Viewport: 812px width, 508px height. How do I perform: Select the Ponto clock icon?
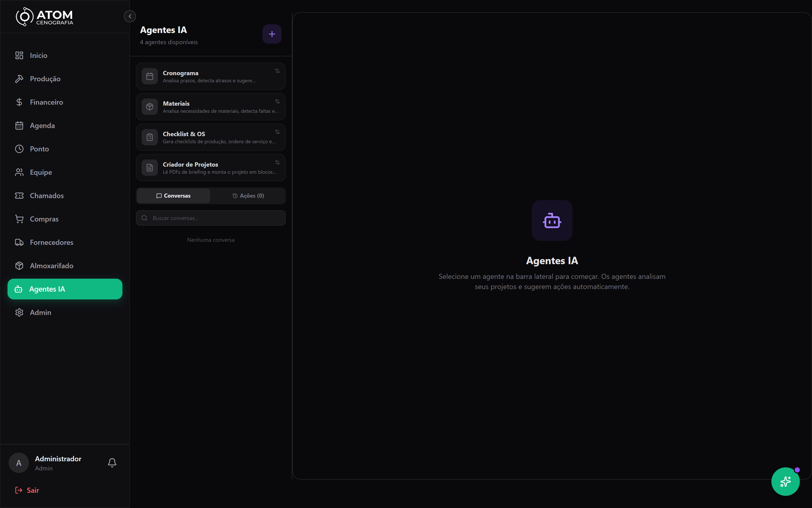tap(19, 149)
